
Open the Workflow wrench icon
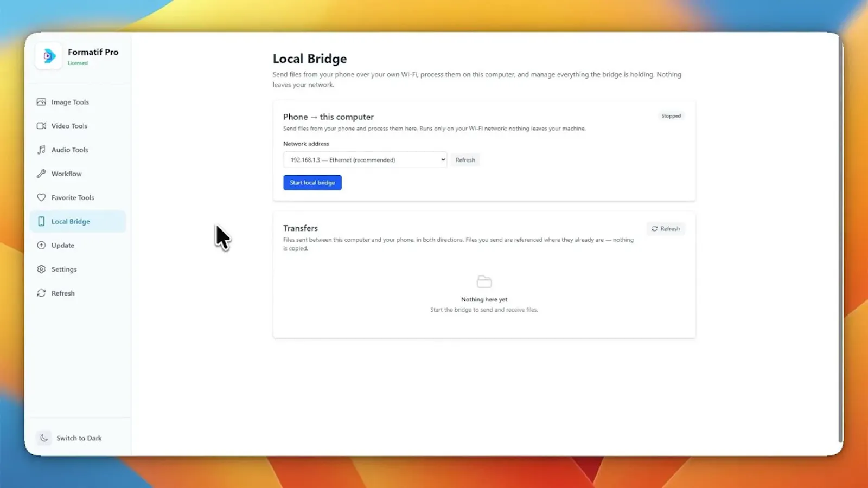41,174
